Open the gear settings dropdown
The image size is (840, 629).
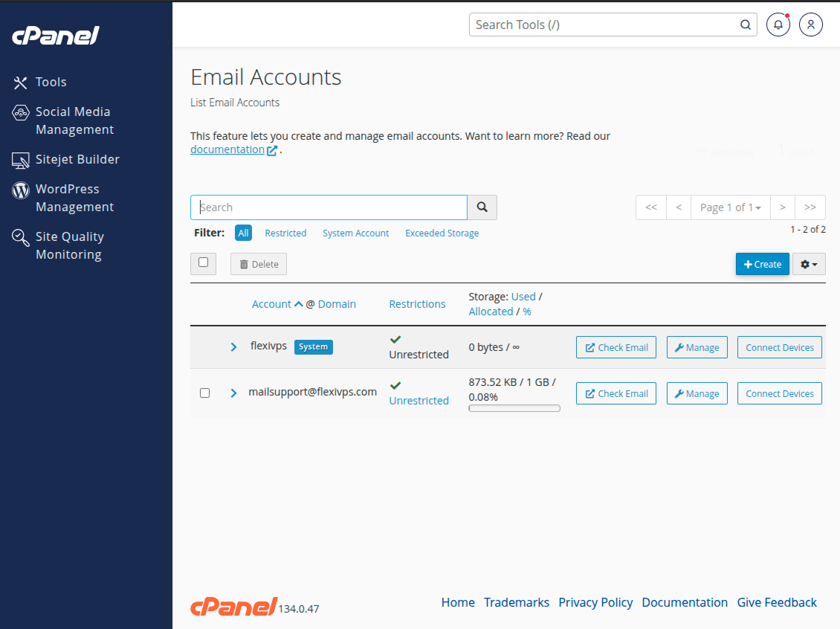tap(809, 264)
